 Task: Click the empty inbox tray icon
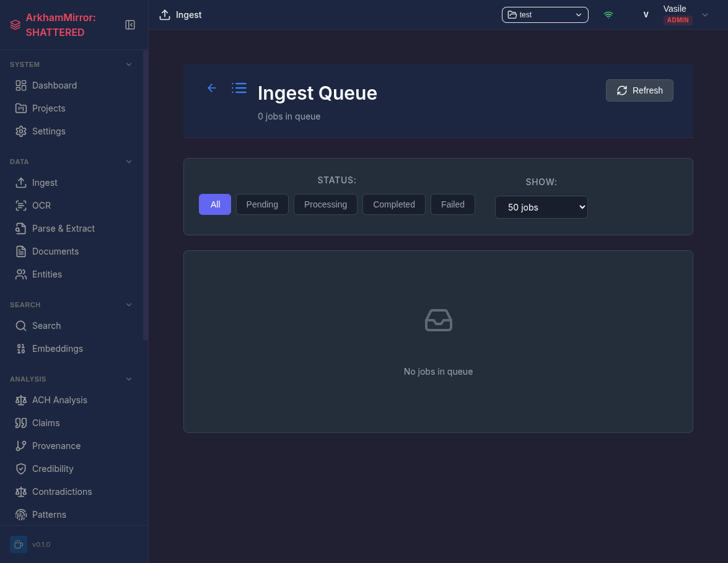tap(439, 320)
